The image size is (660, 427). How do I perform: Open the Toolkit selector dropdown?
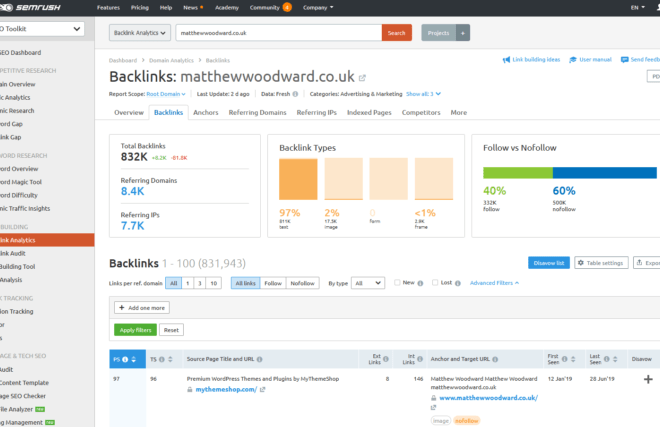42,29
